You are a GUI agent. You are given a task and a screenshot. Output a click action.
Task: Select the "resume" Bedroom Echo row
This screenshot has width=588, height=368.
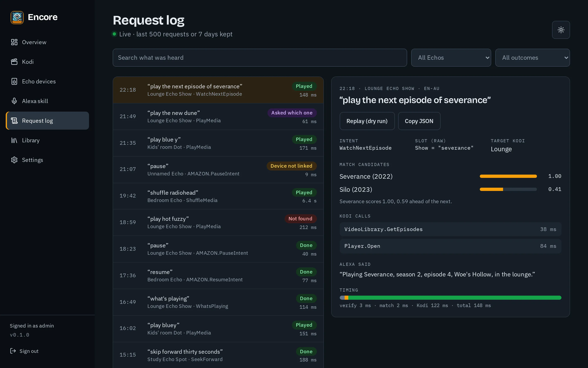[x=218, y=276]
